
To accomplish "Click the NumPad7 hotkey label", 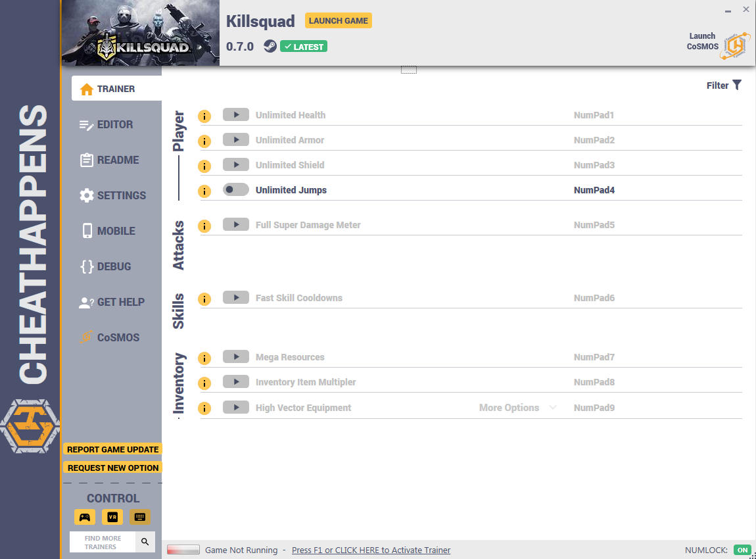I will [x=594, y=357].
